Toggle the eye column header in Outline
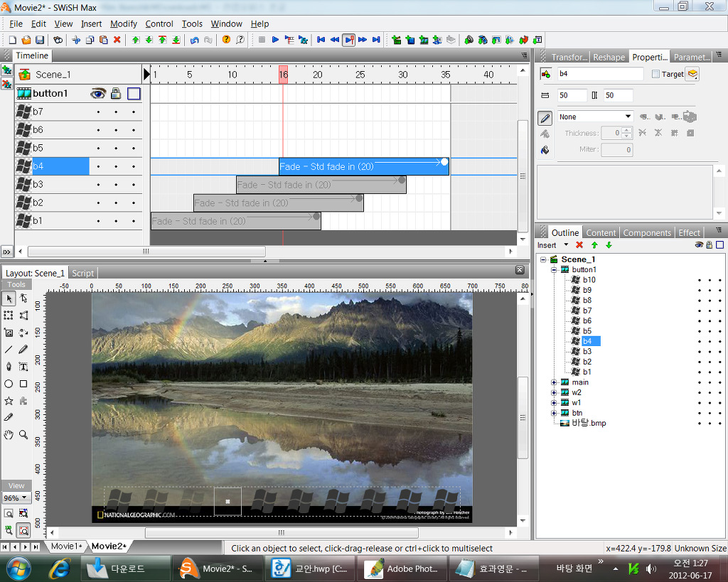Viewport: 728px width, 582px height. pos(699,245)
